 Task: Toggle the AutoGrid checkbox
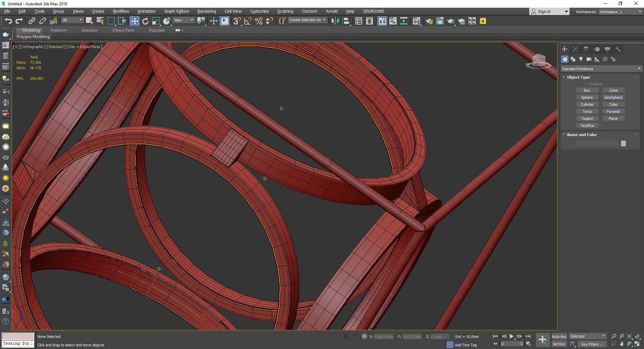(586, 84)
